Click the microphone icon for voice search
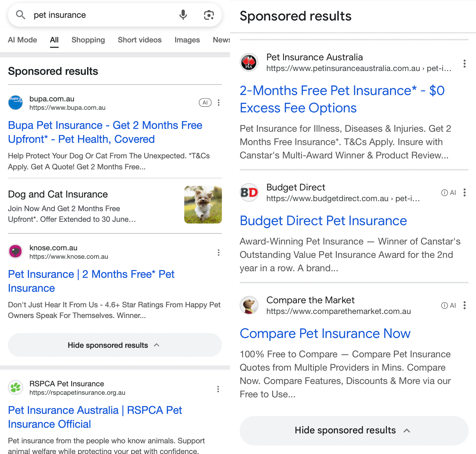476x454 pixels. (x=183, y=15)
